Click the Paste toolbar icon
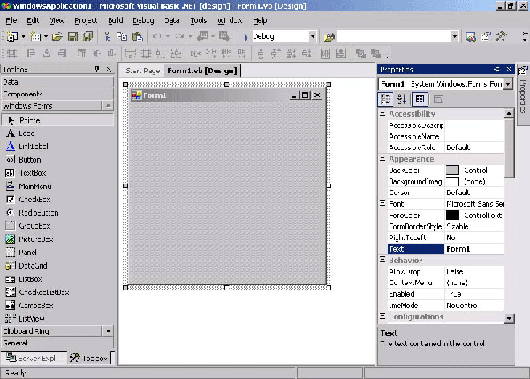 [137, 37]
